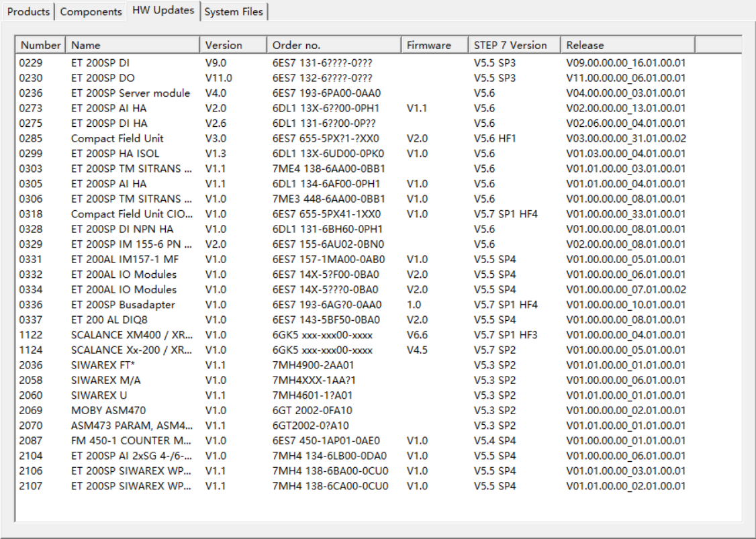Choose the ET 200SP Busadapter row

tap(123, 305)
